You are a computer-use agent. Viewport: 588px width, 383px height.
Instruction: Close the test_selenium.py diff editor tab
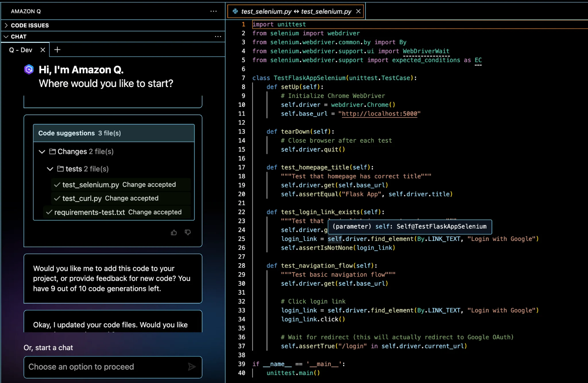tap(358, 11)
